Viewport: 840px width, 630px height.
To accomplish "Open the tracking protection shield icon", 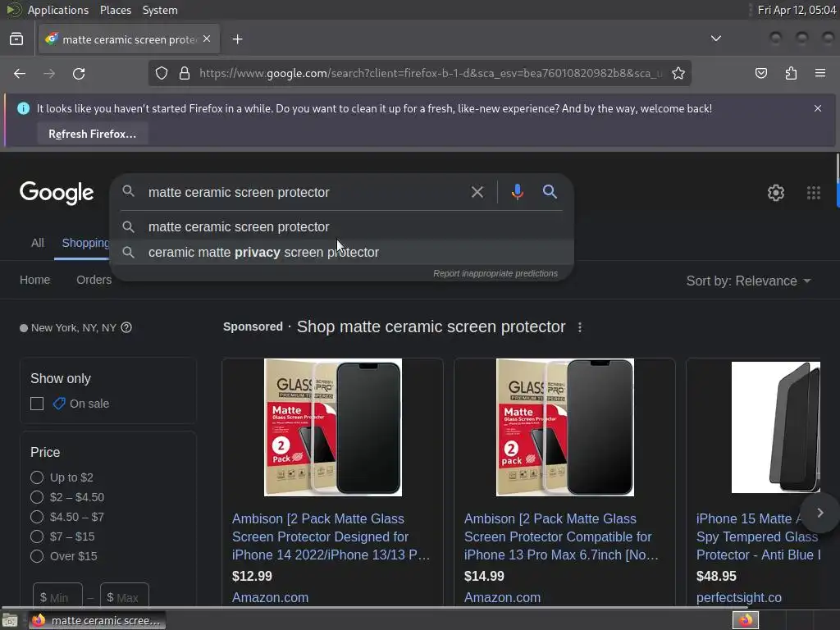I will 162,73.
